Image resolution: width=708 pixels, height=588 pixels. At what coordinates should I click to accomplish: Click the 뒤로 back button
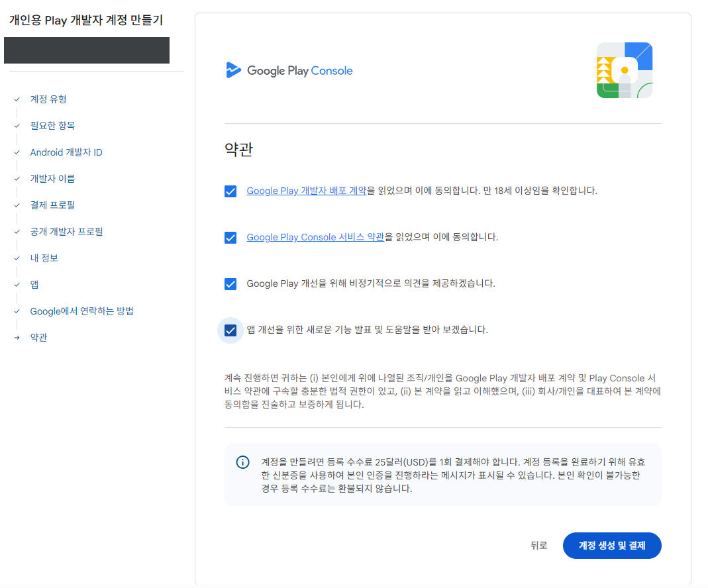tap(538, 546)
